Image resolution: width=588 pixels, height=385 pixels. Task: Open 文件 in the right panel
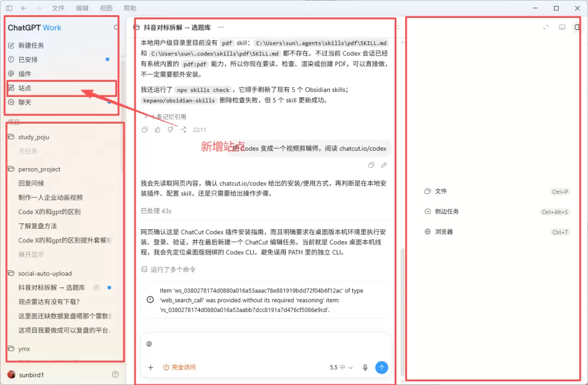pyautogui.click(x=497, y=191)
